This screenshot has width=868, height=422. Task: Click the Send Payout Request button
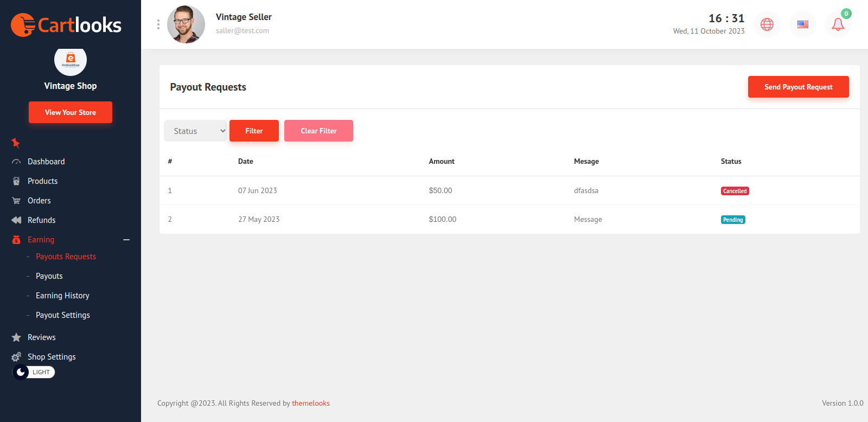(798, 87)
